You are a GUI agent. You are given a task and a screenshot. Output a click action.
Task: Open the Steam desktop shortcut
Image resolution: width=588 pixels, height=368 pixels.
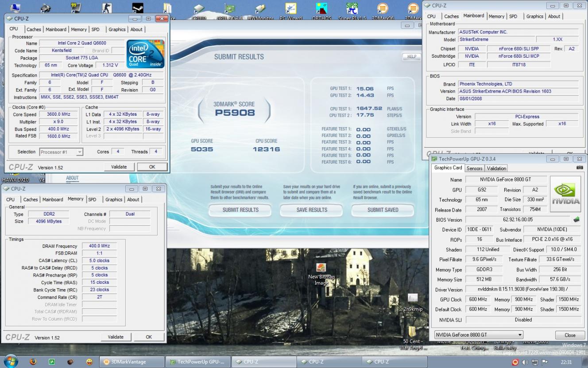(x=138, y=8)
